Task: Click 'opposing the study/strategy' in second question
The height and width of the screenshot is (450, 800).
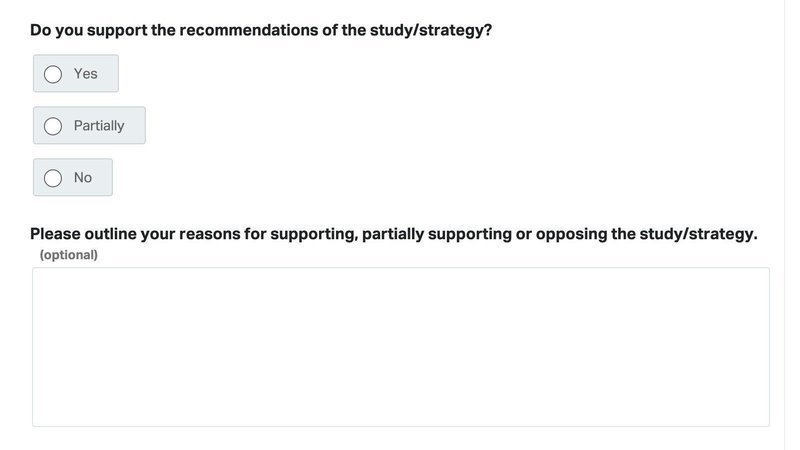Action: (x=646, y=234)
